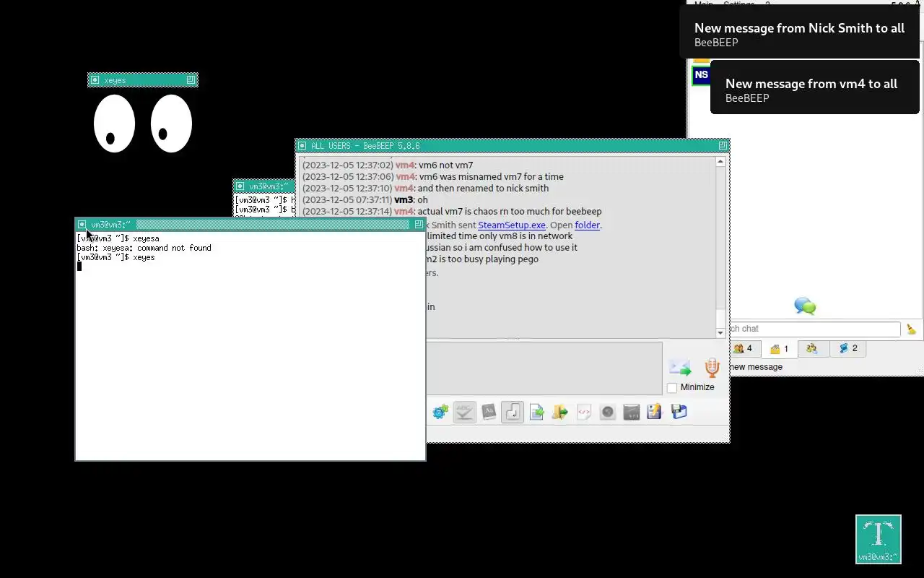The image size is (924, 578).
Task: Click the broom clear-search icon
Action: tap(911, 329)
